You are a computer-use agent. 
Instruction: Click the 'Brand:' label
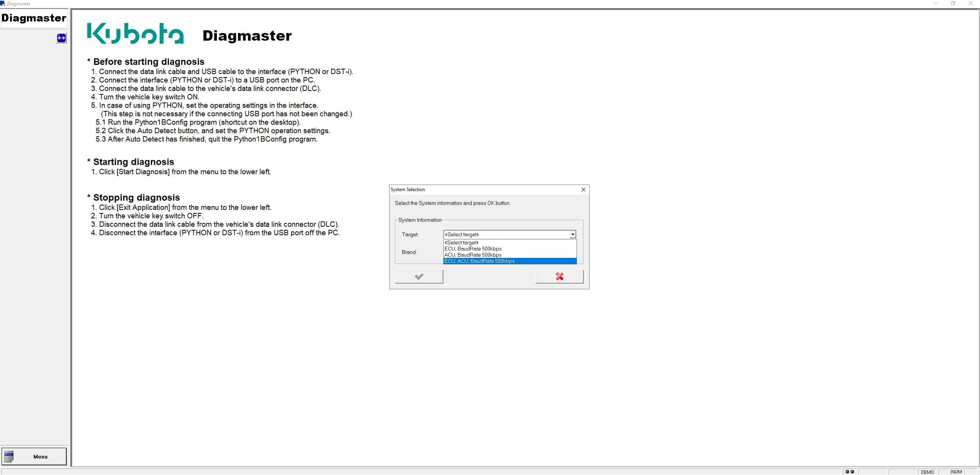click(x=409, y=252)
